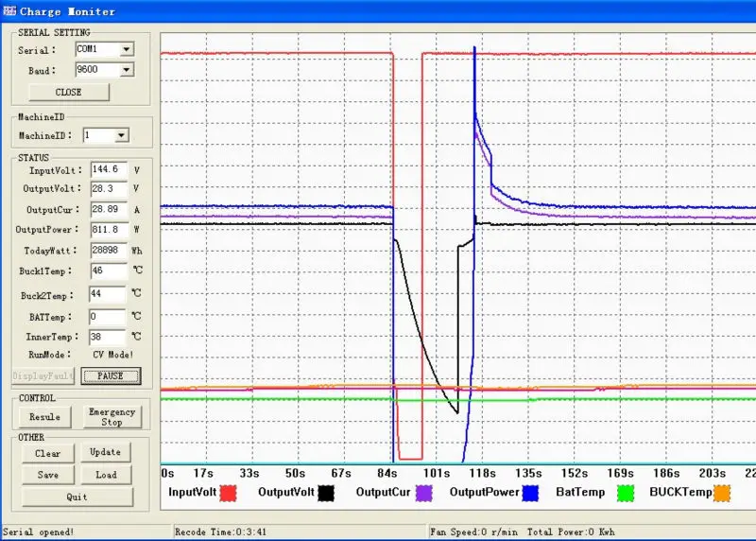This screenshot has width=756, height=541.
Task: Click the Buck1Temp value field
Action: tap(109, 270)
